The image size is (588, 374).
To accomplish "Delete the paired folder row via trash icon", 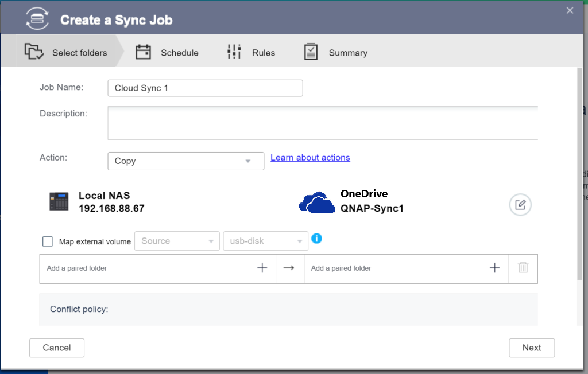I will [x=523, y=268].
